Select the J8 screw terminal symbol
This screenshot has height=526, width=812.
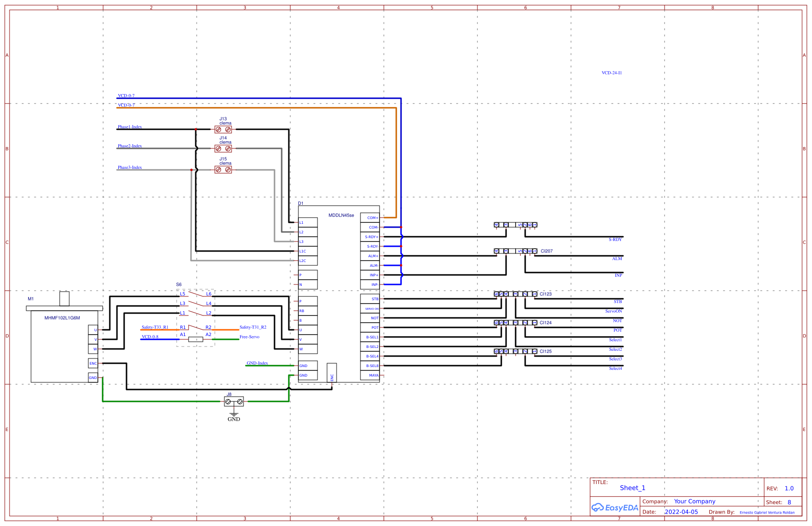click(234, 401)
